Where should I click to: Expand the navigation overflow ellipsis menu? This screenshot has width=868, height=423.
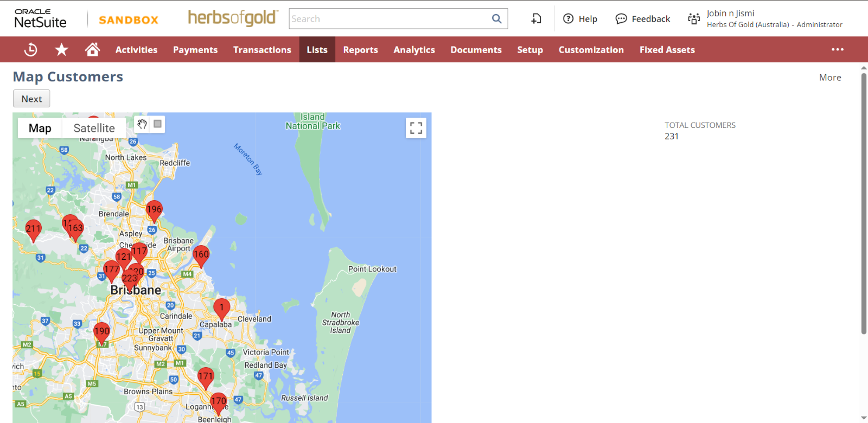(837, 49)
